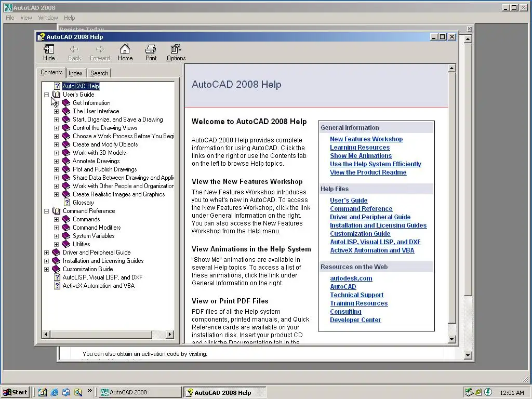
Task: Open the Technical Support link
Action: (356, 295)
